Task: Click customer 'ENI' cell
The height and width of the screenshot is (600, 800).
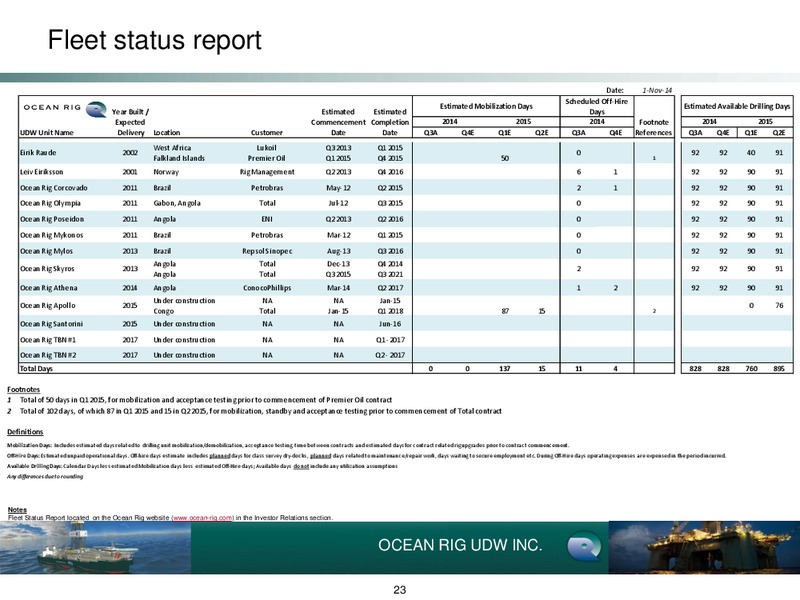Action: [x=267, y=219]
